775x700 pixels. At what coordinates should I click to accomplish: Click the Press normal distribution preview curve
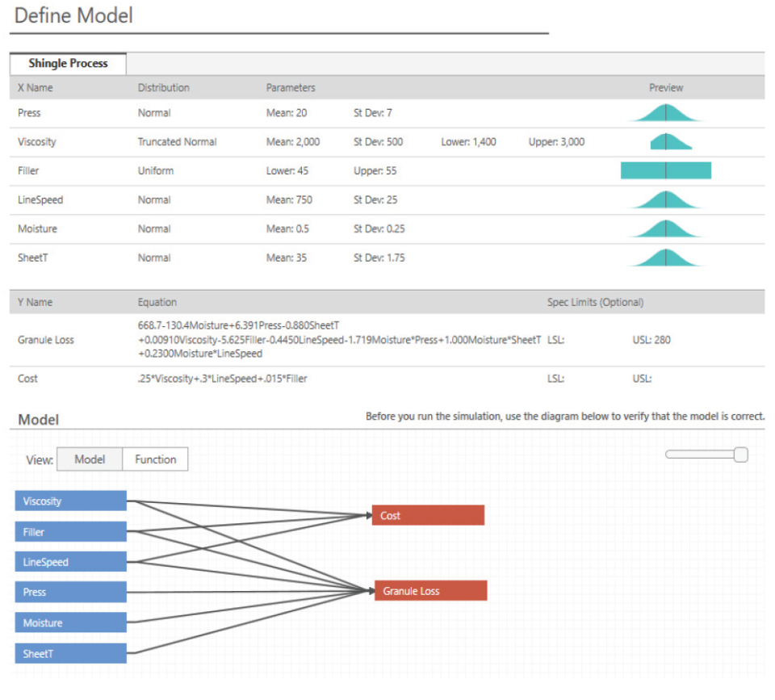665,112
